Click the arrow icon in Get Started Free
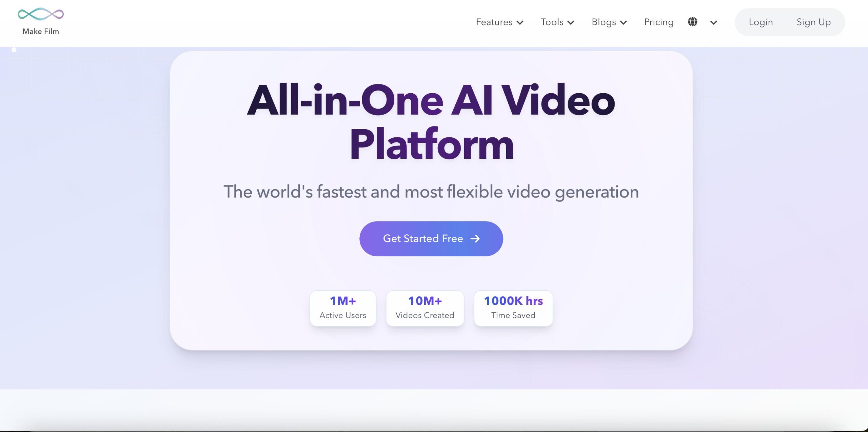 (x=475, y=239)
